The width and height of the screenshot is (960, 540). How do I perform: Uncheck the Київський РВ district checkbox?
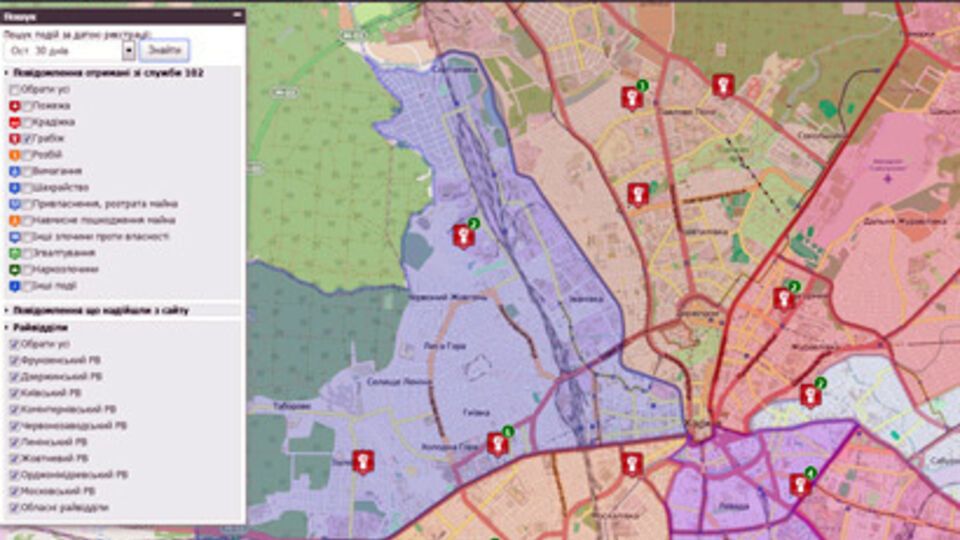click(x=14, y=393)
